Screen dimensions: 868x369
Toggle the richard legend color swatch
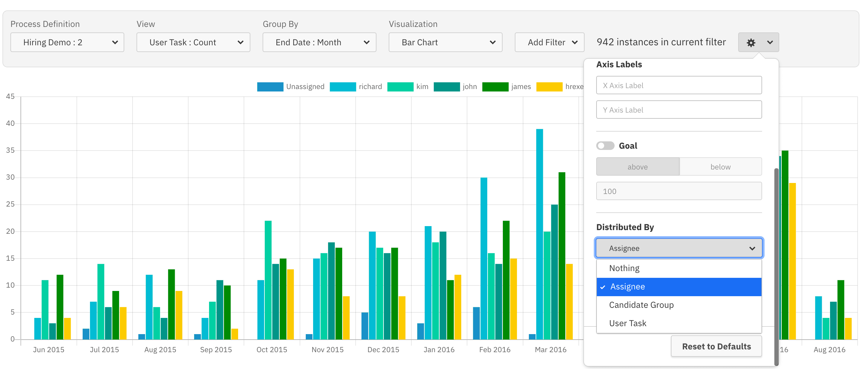coord(343,87)
